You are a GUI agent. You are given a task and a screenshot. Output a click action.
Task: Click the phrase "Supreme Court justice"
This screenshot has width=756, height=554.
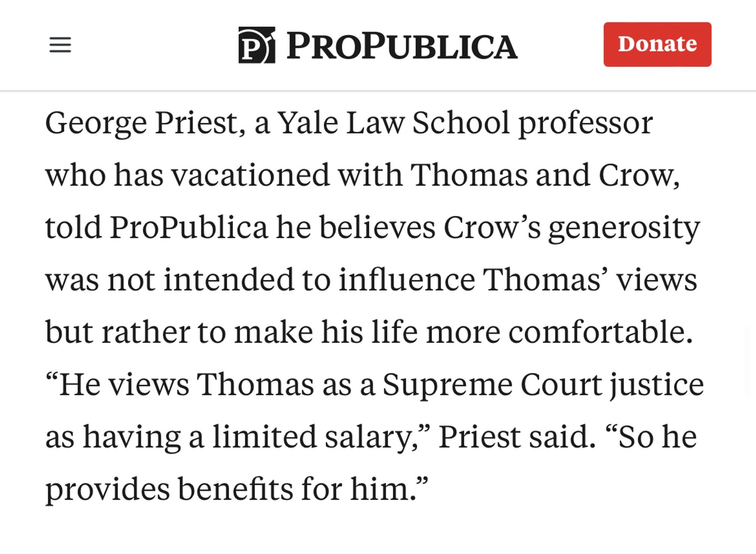[543, 385]
